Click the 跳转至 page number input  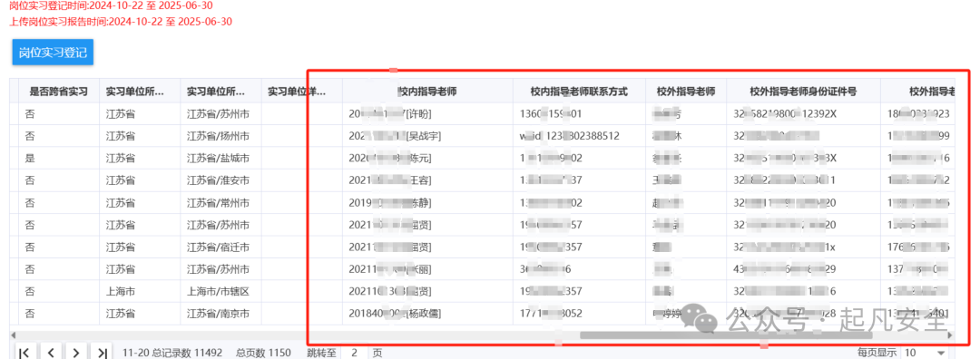click(355, 353)
